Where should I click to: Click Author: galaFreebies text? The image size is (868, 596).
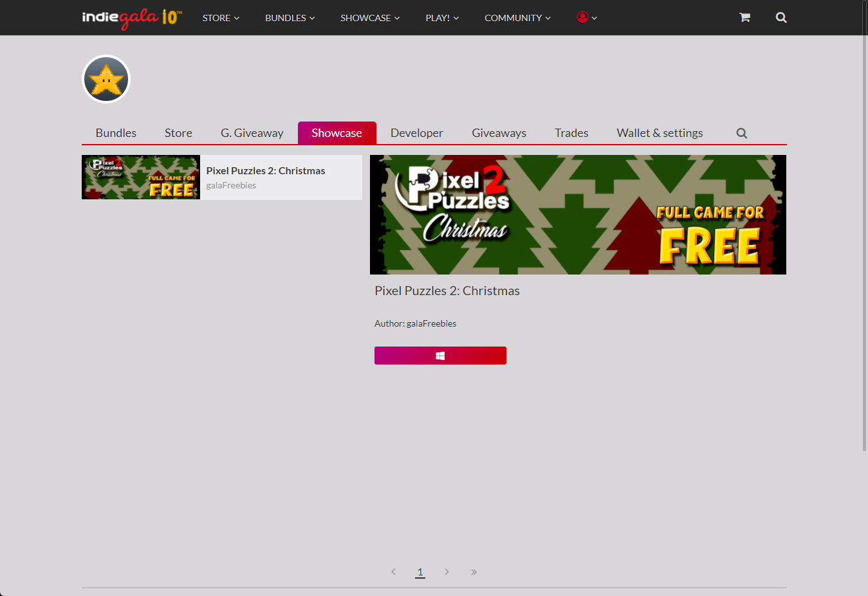pos(415,323)
